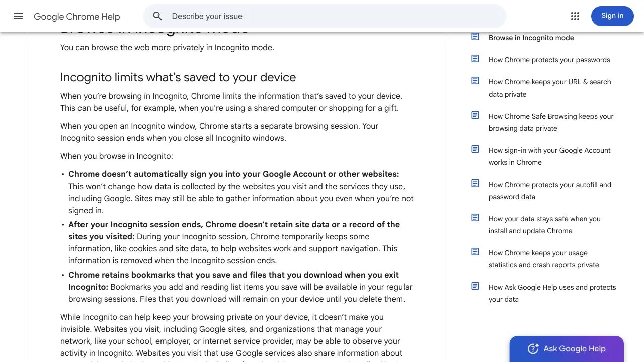Open the Ask Google Help button

tap(567, 349)
